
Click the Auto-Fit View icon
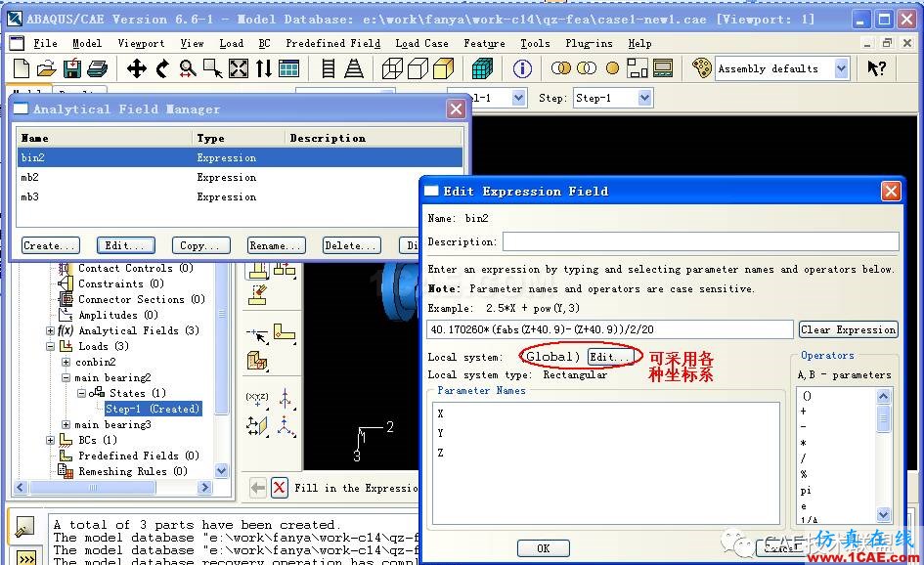(x=239, y=68)
